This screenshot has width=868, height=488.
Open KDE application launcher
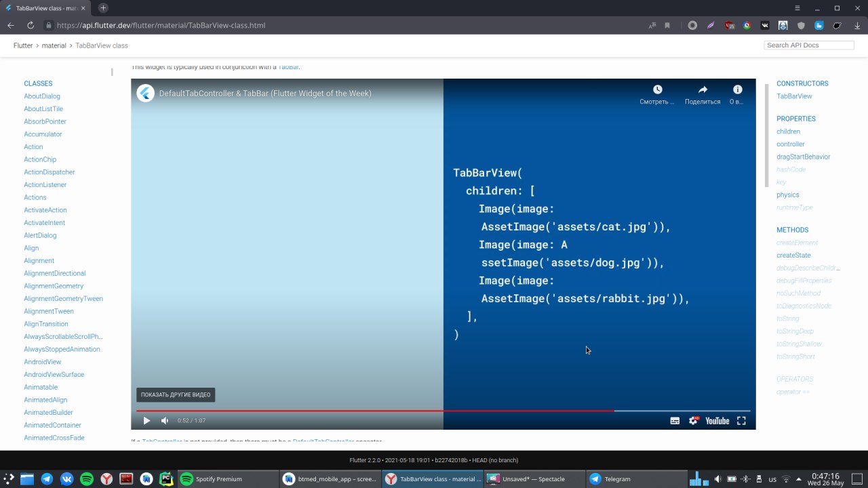click(8, 479)
